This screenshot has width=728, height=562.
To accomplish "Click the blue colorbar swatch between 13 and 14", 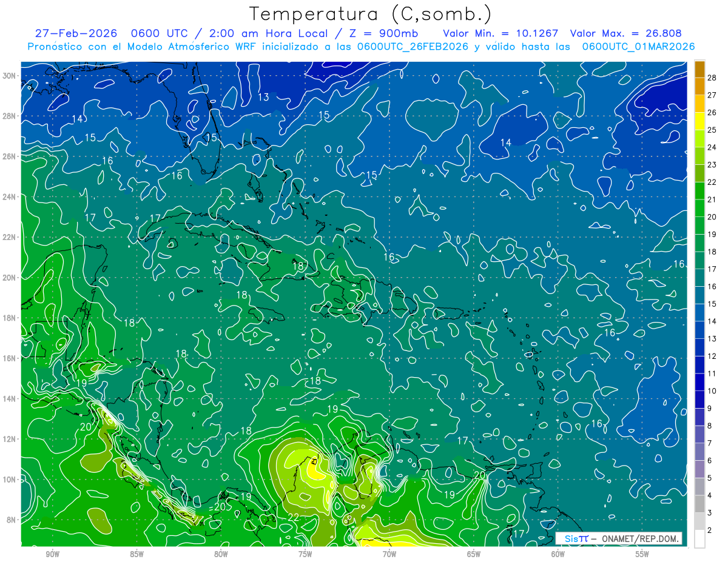I will (x=699, y=330).
